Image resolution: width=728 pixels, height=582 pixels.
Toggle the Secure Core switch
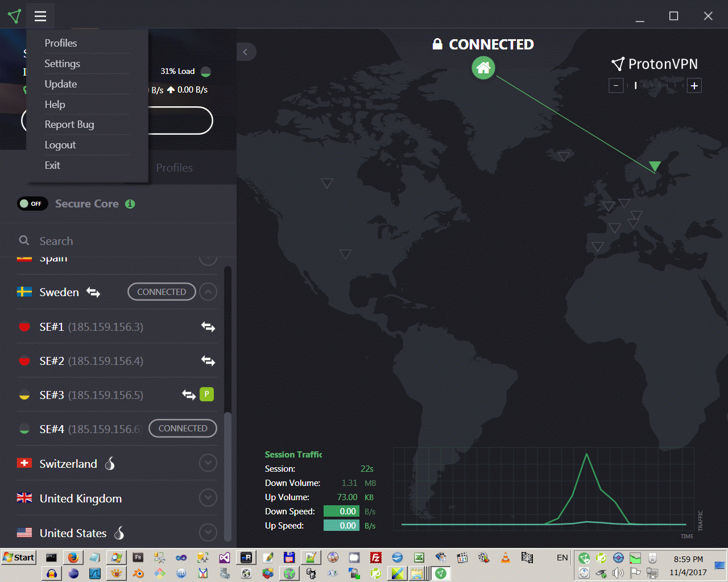tap(33, 203)
